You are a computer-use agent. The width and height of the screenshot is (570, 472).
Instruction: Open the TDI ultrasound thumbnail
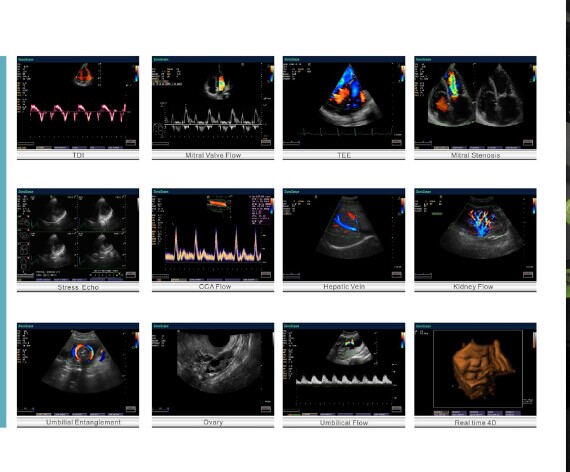coord(78,103)
